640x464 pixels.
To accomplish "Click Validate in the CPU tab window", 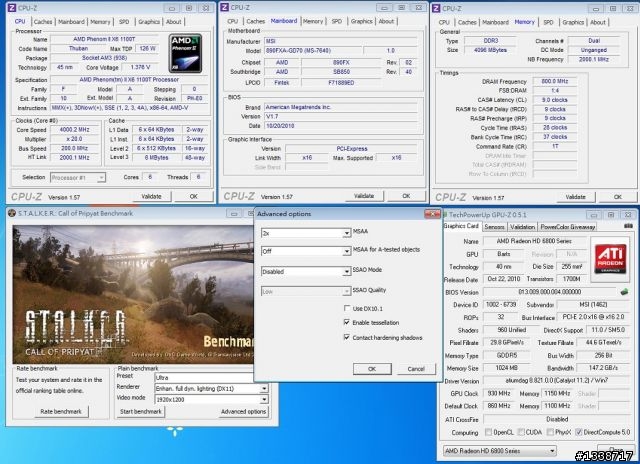I will tap(151, 196).
